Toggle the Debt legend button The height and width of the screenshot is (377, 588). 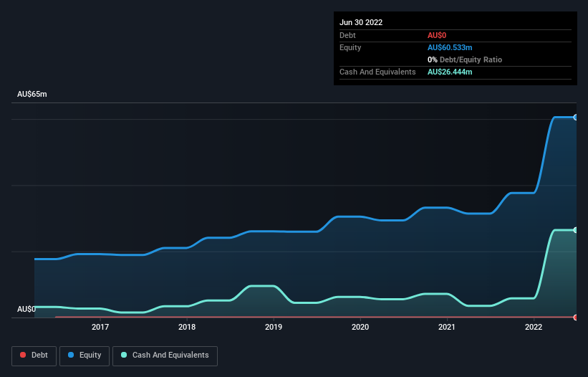click(34, 355)
